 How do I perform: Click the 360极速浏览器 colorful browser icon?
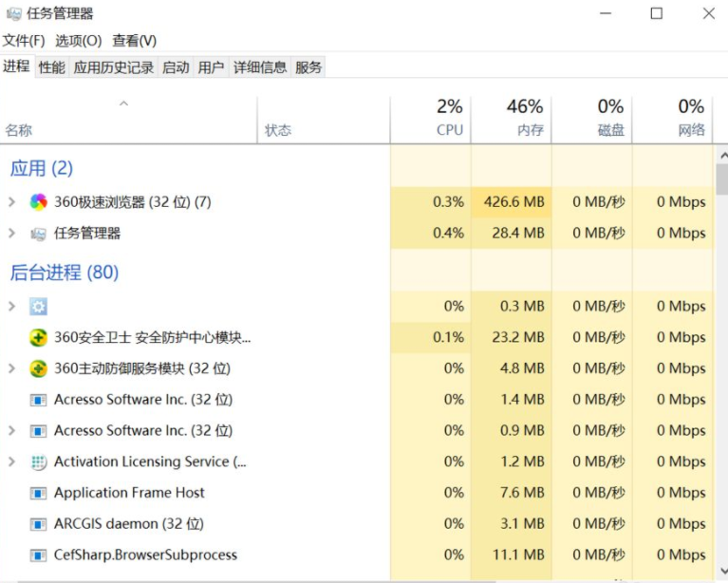pyautogui.click(x=38, y=202)
